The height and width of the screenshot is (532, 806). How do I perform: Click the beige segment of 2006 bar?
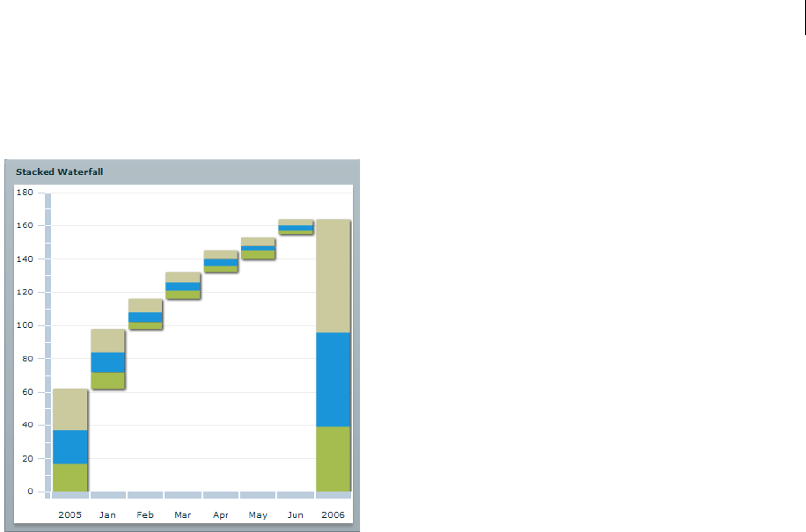coord(333,276)
